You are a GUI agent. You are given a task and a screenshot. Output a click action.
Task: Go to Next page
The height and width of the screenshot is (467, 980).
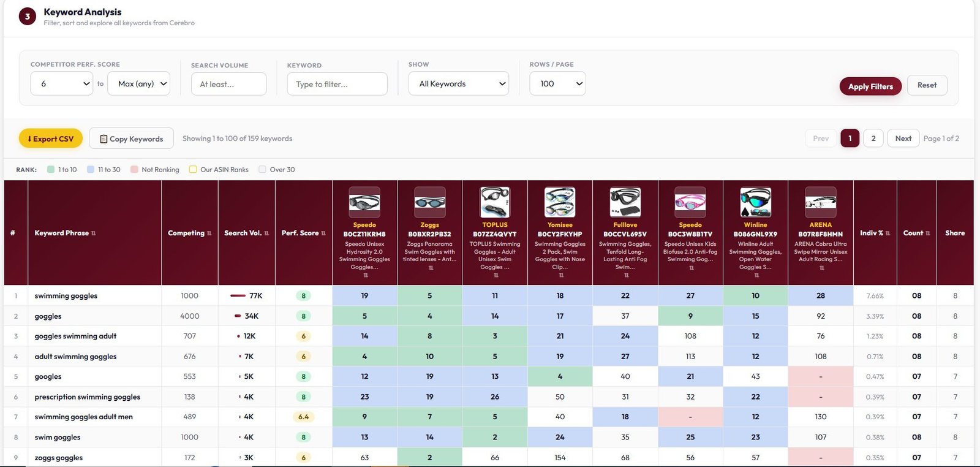pyautogui.click(x=903, y=139)
